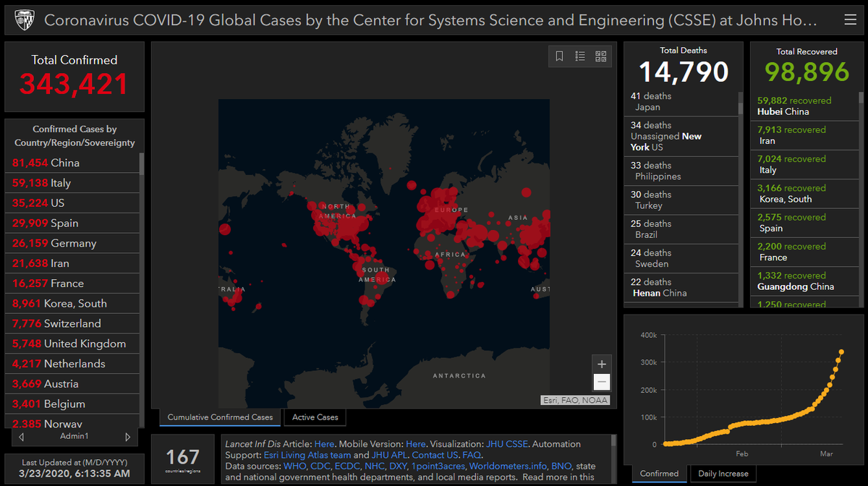868x486 pixels.
Task: Select France row with 16,257 cases
Action: [72, 283]
